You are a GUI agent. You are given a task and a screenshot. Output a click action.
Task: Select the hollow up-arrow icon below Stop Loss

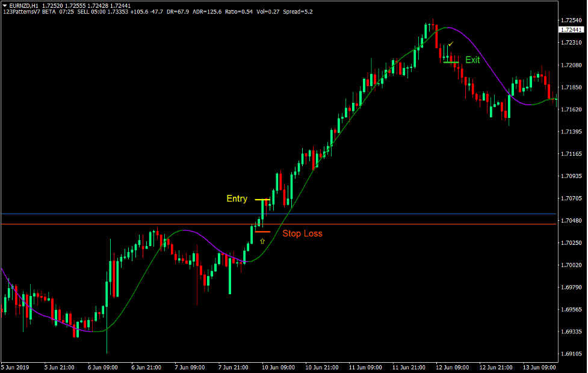click(262, 240)
